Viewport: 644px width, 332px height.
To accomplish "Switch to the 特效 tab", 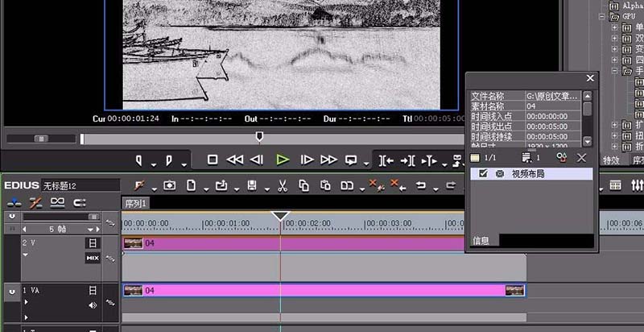I will (611, 160).
